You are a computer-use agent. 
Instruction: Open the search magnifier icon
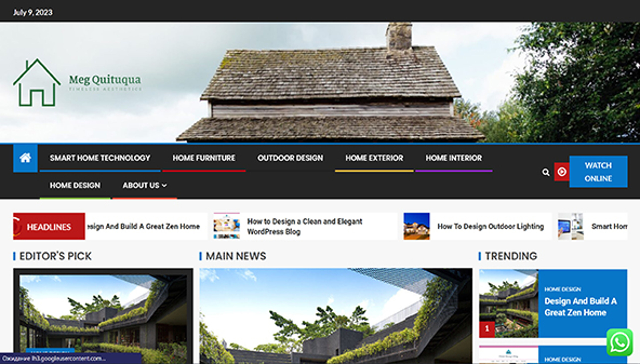(546, 172)
